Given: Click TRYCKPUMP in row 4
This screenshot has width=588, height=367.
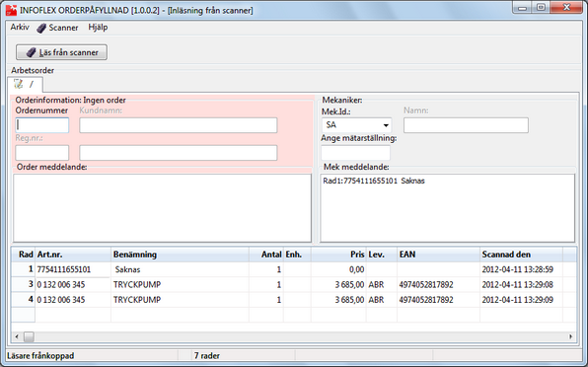Looking at the screenshot, I should pos(180,300).
